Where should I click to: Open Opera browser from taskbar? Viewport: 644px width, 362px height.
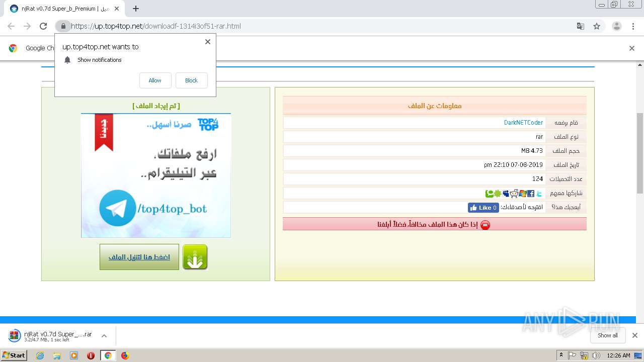(x=91, y=355)
